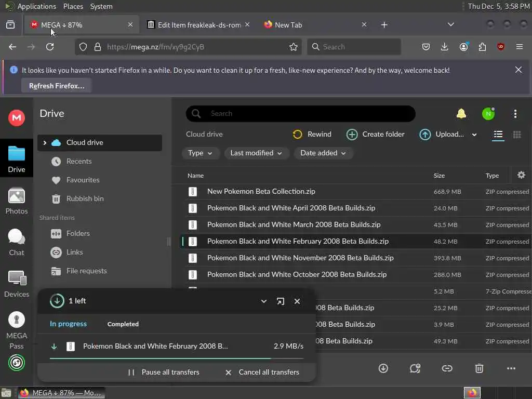Open shared Folders in the sidebar
532x399 pixels.
coord(78,234)
